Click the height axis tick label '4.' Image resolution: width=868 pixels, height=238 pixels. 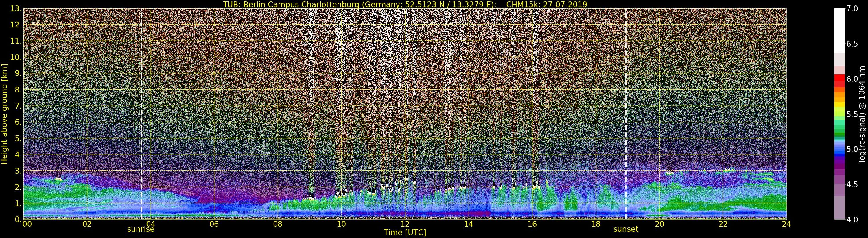(18, 155)
